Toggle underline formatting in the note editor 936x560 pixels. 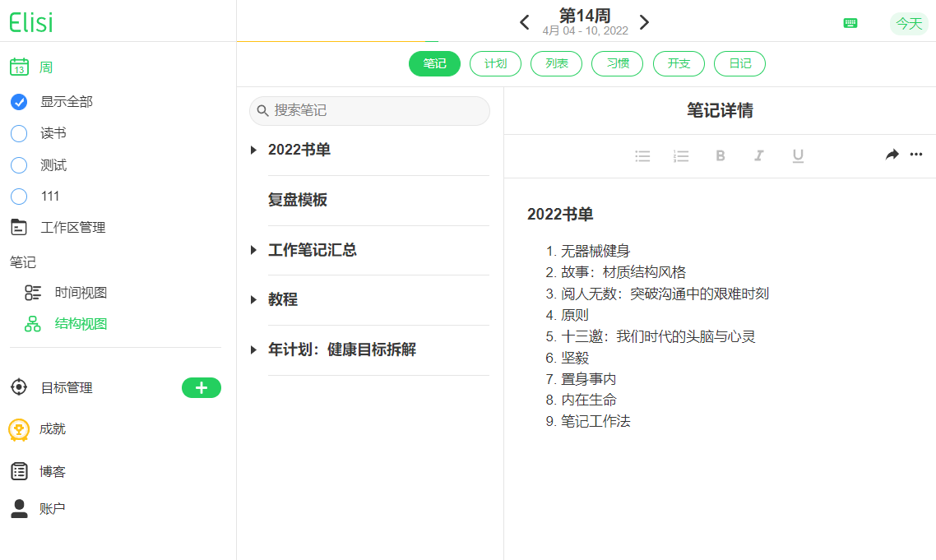pyautogui.click(x=797, y=155)
